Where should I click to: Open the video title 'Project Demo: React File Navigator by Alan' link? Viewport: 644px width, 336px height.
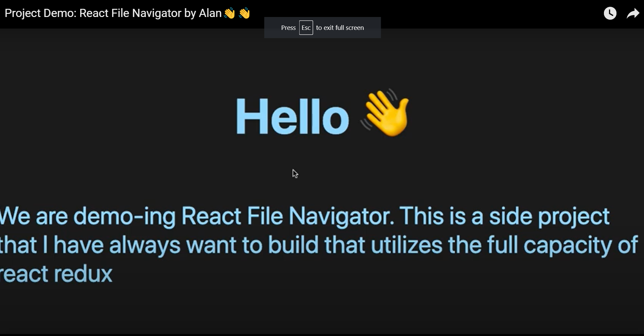(x=127, y=13)
